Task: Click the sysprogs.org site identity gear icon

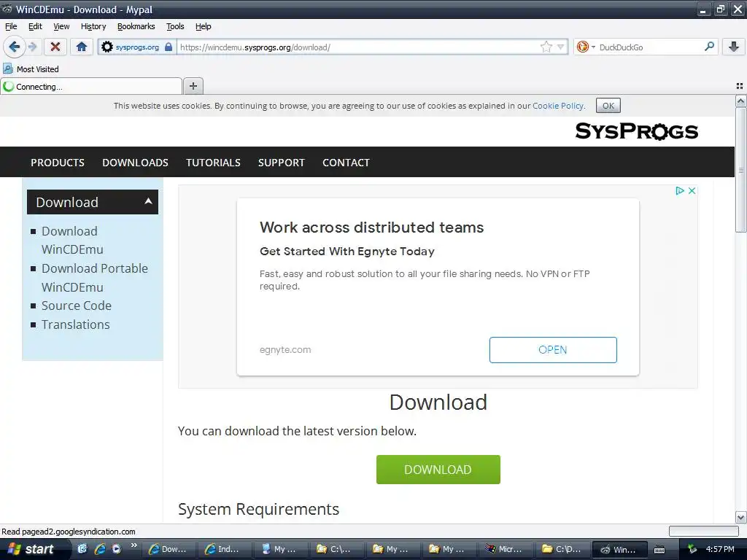Action: (x=107, y=47)
